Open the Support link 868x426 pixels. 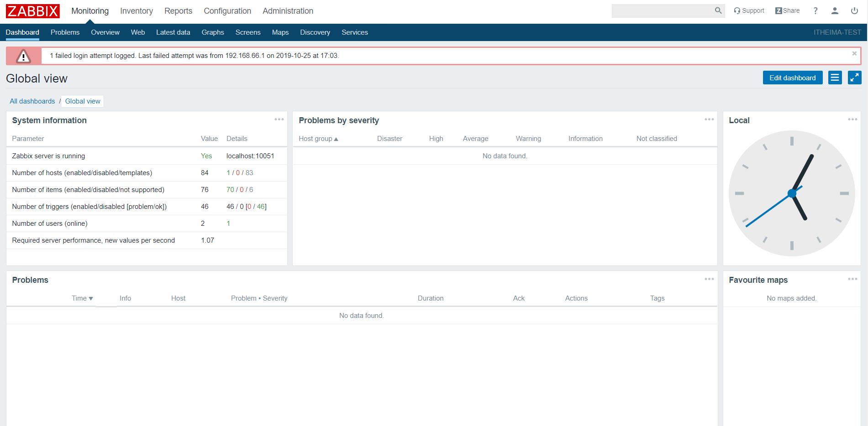[749, 11]
